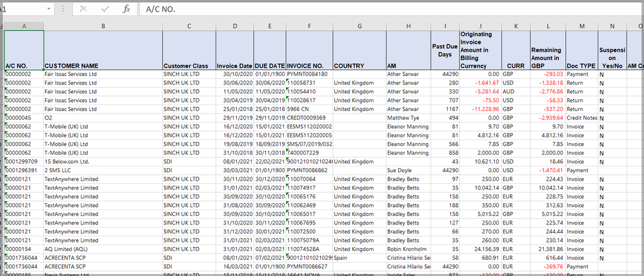644x276 pixels.
Task: Click the past due days 858 cell
Action: point(445,153)
